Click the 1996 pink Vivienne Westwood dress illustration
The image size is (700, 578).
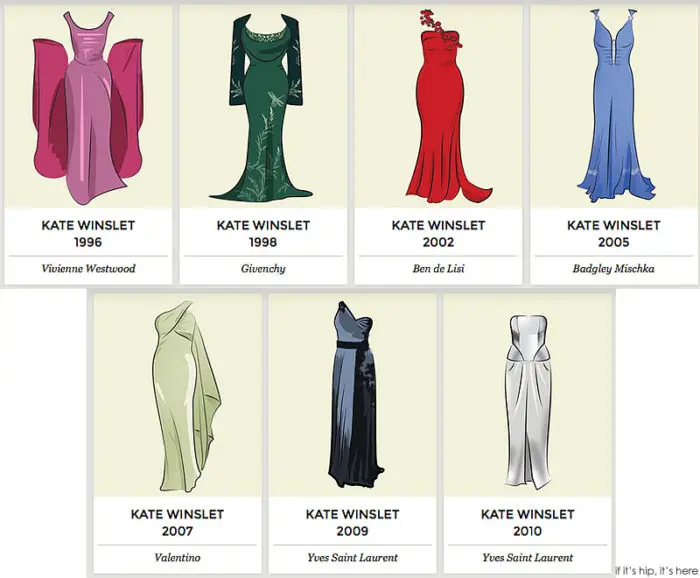tap(88, 108)
